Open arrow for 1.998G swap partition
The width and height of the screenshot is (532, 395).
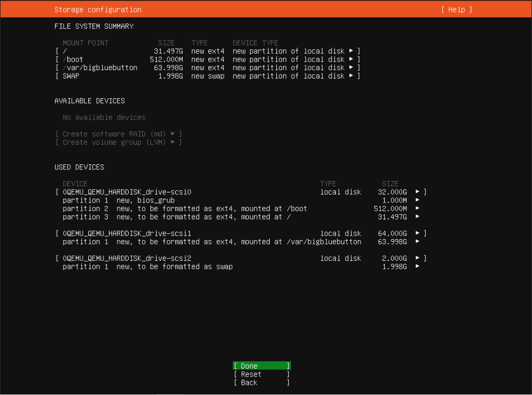[x=417, y=267]
